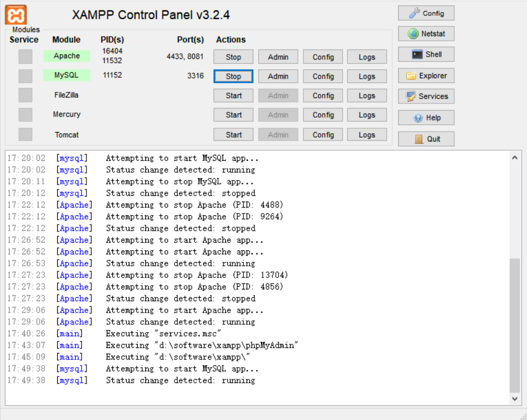
Task: Toggle the Tomcat service checkbox
Action: 25,134
